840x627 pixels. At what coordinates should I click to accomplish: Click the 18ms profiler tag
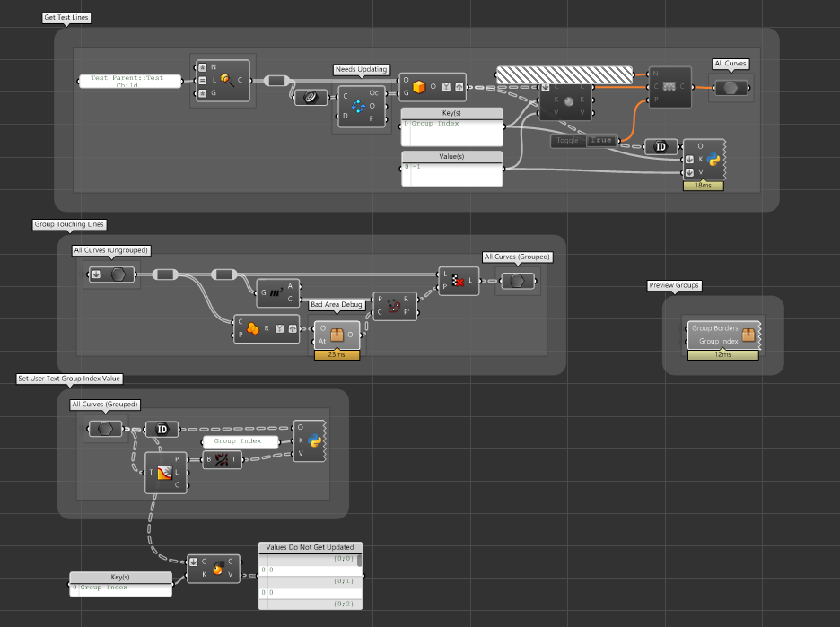pos(704,186)
